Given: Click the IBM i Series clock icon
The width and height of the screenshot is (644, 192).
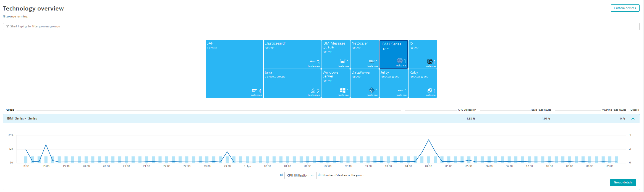Looking at the screenshot, I should point(400,61).
